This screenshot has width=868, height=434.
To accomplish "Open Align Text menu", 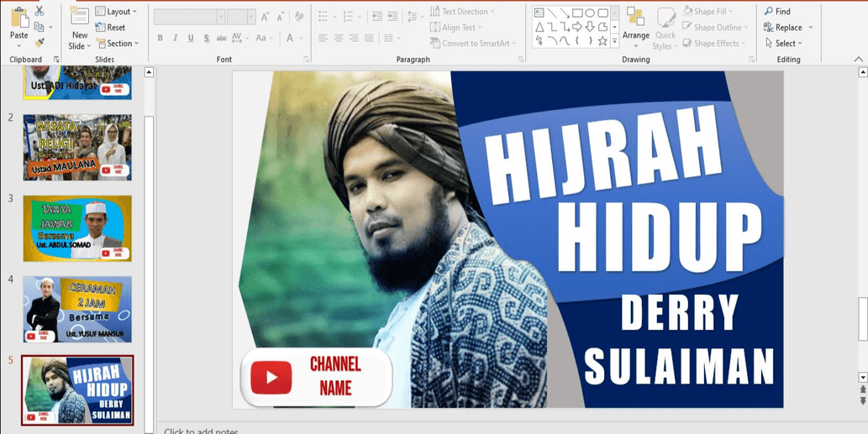I will [456, 27].
